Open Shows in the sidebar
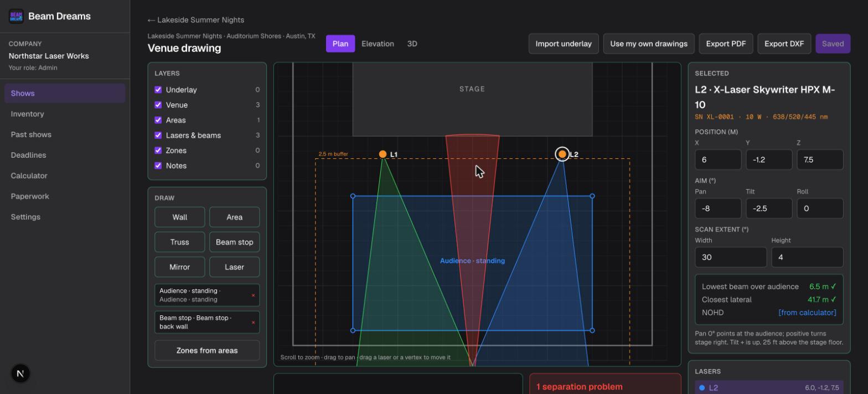 tap(65, 93)
